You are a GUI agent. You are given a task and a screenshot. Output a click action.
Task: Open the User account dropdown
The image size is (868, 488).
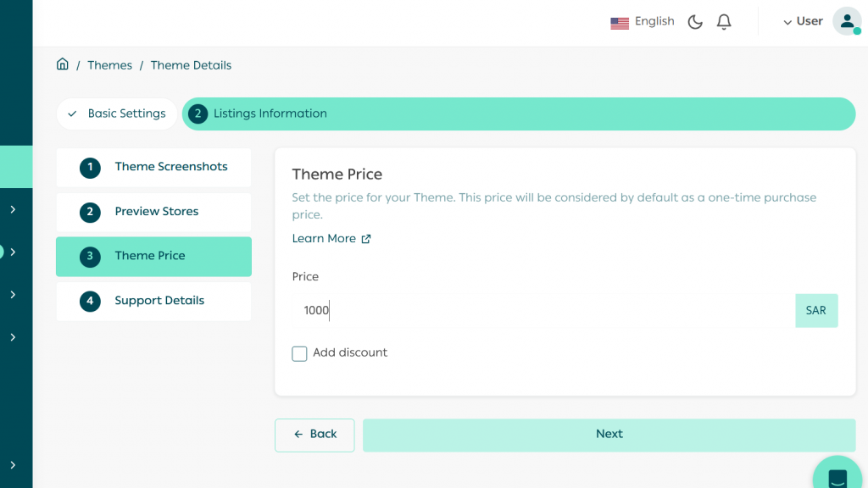click(803, 22)
